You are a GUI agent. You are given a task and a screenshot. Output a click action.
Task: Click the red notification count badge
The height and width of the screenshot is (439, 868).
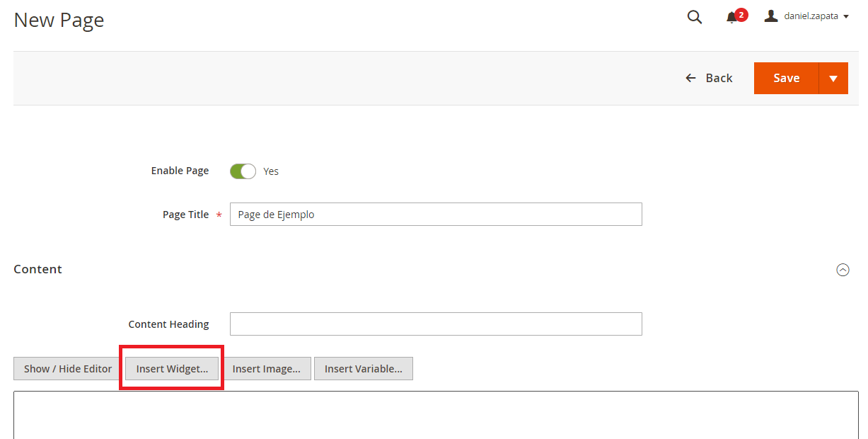741,13
